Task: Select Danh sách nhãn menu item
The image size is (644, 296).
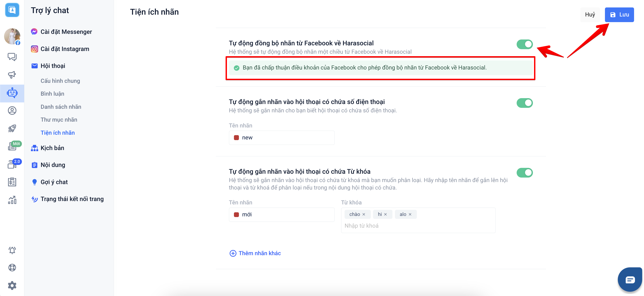Action: click(x=61, y=107)
